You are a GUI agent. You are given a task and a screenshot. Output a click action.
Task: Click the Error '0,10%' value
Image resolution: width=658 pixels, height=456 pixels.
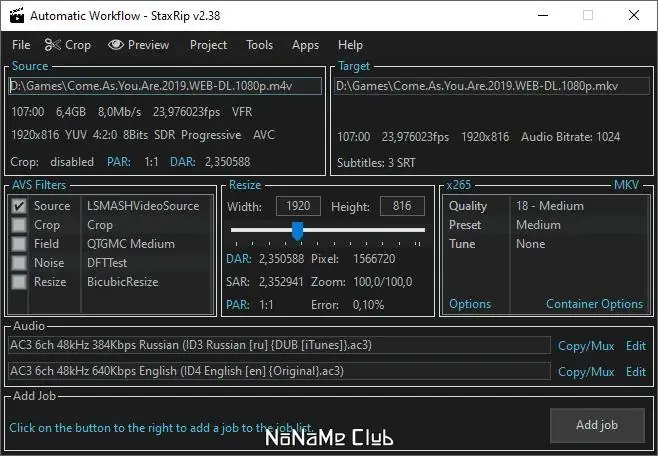[368, 305]
